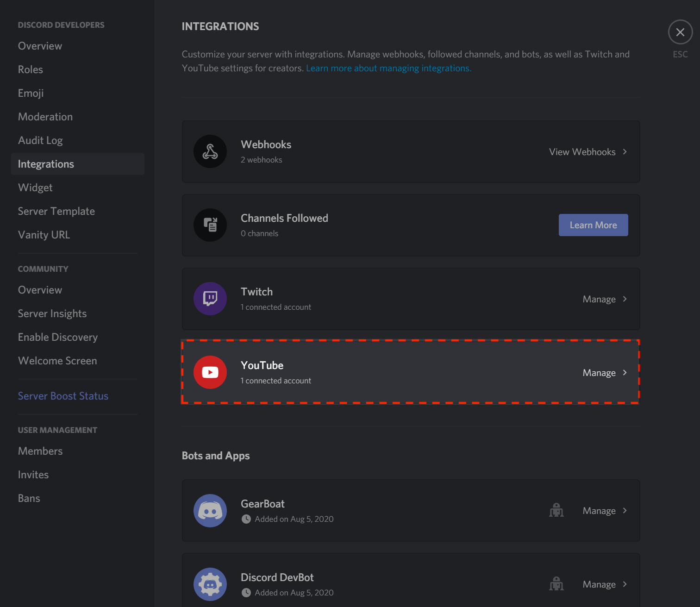
Task: Open the Members list
Action: (x=78, y=451)
